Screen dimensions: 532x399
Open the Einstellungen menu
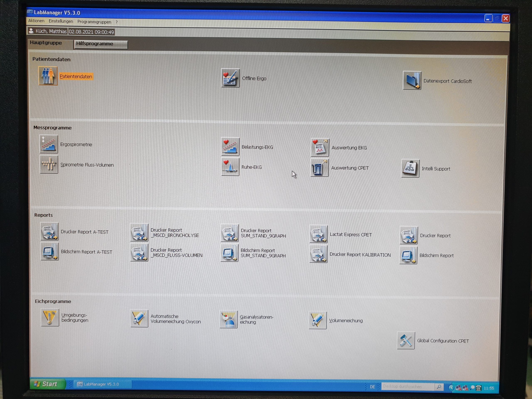click(61, 21)
